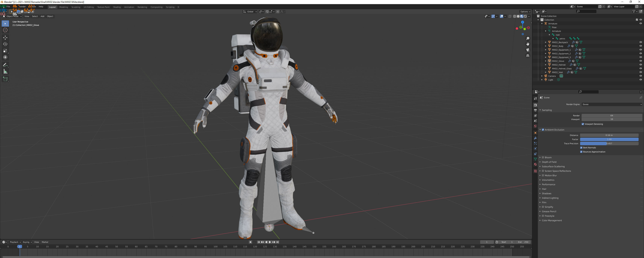Switch to the Shading workspace tab
Screen dimensions: 644x258
coord(117,7)
